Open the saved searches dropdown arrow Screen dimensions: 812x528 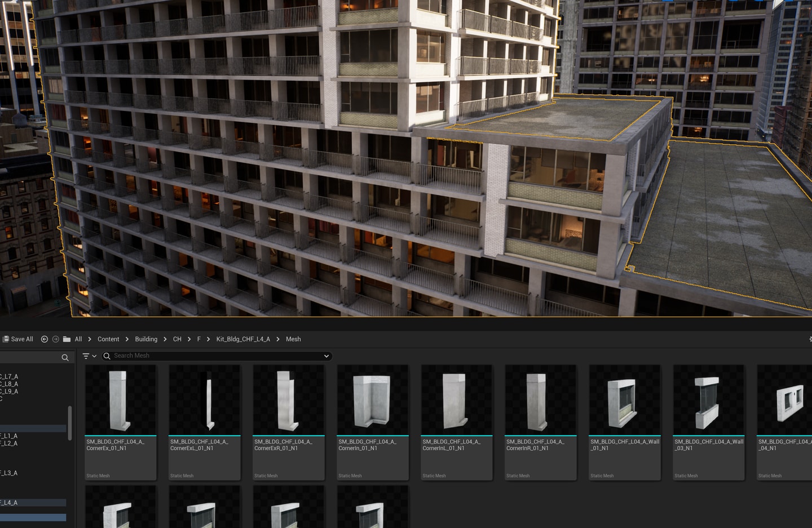326,356
